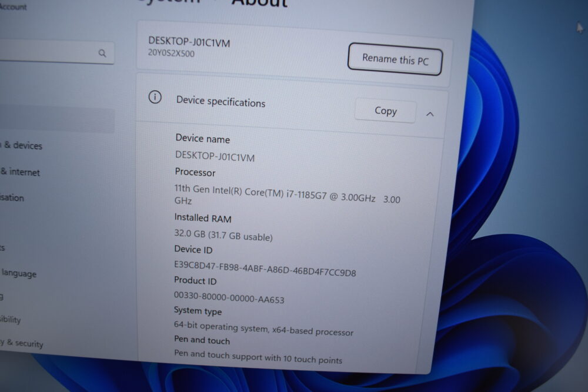
Task: Click the Device name label
Action: (202, 138)
